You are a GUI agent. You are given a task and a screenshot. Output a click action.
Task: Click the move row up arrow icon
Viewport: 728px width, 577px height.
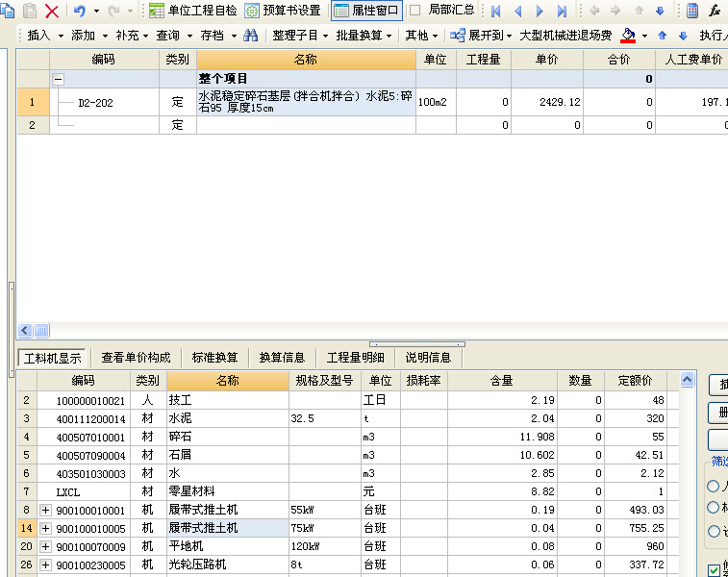662,36
